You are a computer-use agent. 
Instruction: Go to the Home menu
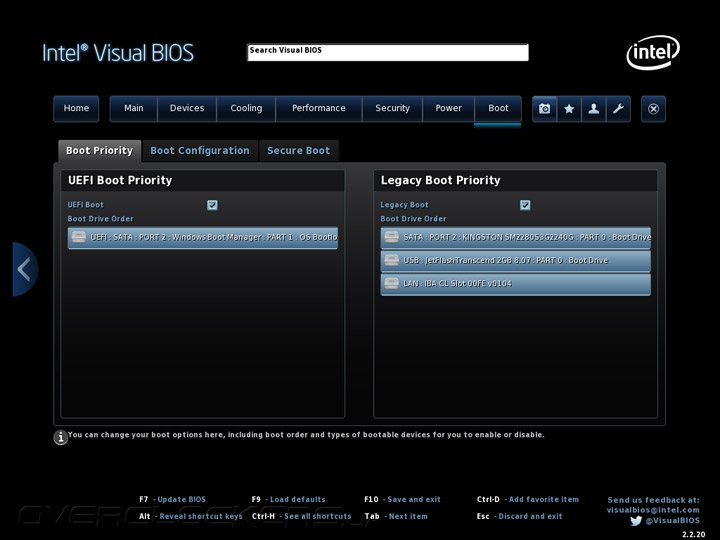[x=76, y=108]
